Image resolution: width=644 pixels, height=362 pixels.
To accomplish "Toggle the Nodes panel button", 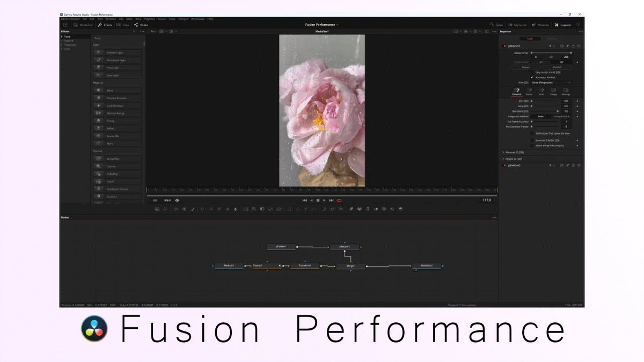I will click(141, 25).
